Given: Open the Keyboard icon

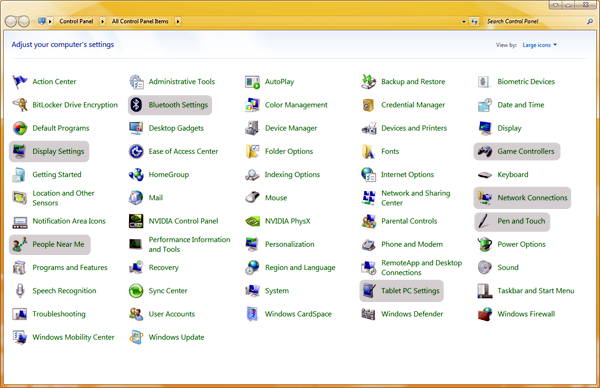Looking at the screenshot, I should pyautogui.click(x=484, y=175).
